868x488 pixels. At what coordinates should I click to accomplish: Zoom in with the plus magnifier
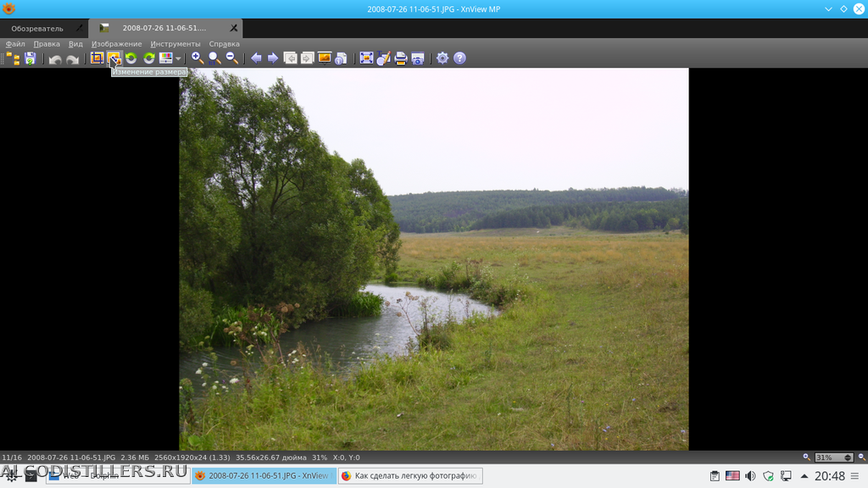click(197, 58)
